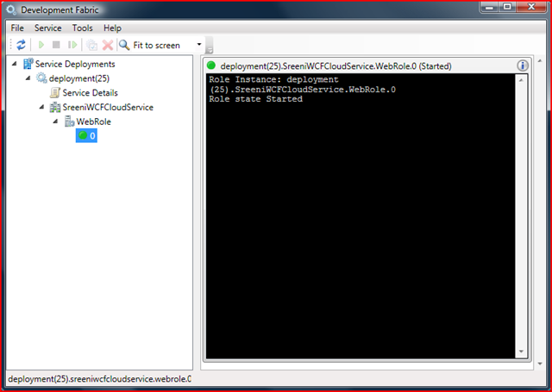Click the magnifying glass zoom icon

pyautogui.click(x=124, y=45)
